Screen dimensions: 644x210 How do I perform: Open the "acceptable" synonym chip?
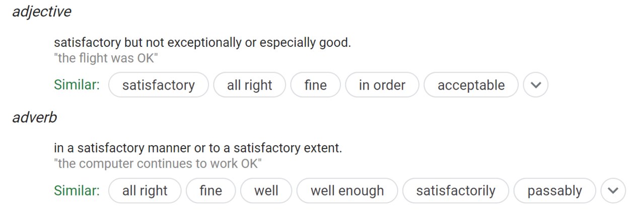click(471, 85)
